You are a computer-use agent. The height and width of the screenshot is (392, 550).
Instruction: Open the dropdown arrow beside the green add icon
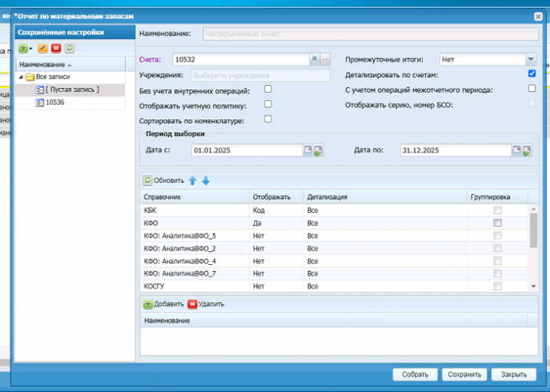(31, 49)
